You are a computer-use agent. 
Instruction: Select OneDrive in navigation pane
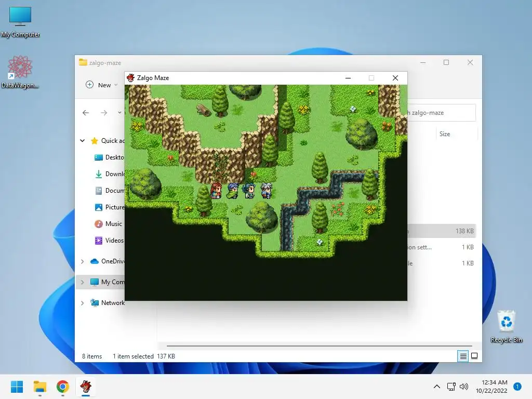click(x=107, y=261)
